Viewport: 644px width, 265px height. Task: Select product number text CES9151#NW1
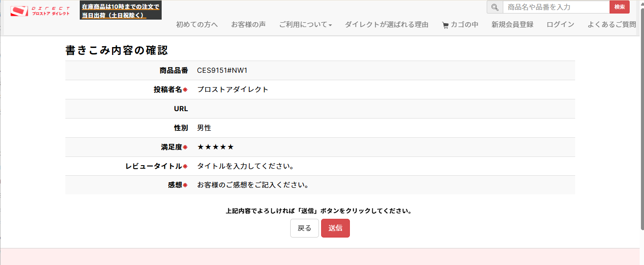(222, 70)
